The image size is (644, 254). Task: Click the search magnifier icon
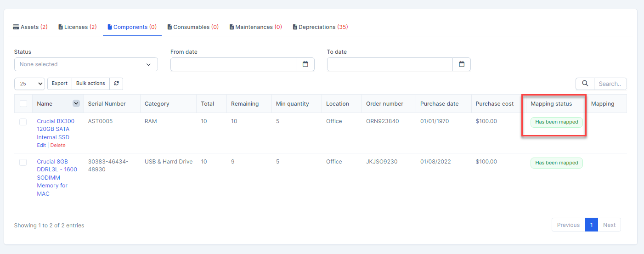point(585,84)
